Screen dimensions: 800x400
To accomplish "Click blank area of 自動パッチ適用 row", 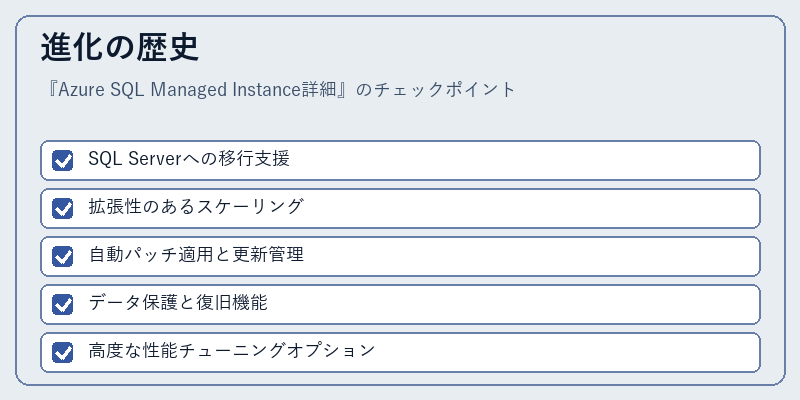I will tap(531, 256).
